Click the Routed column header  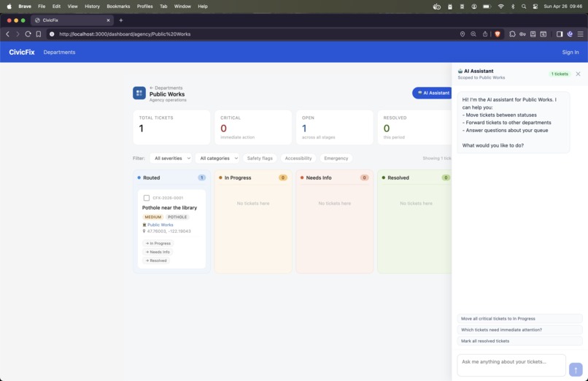click(171, 178)
